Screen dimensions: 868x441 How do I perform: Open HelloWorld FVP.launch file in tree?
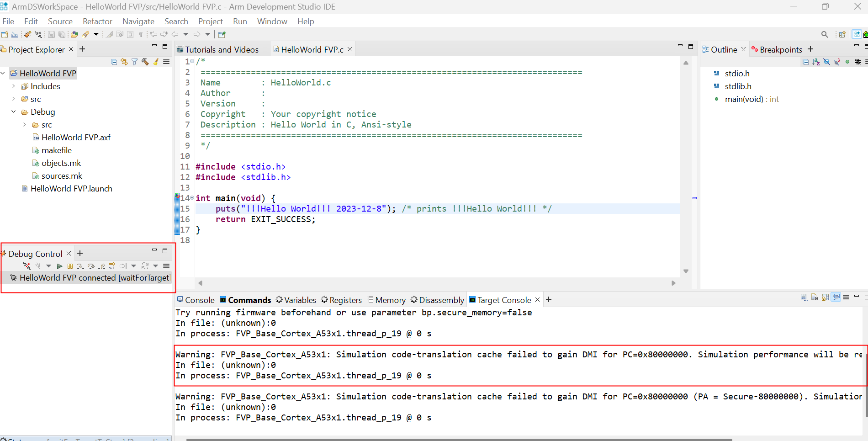pos(71,189)
